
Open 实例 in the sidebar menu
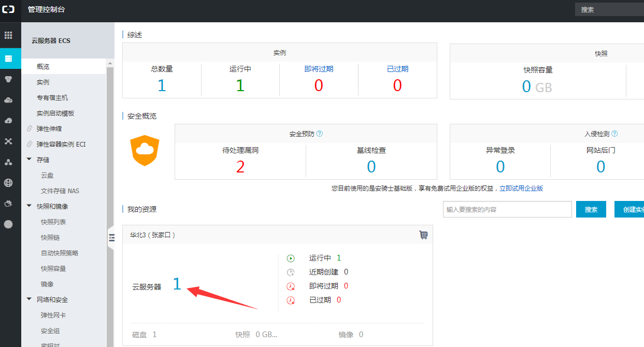pos(43,82)
